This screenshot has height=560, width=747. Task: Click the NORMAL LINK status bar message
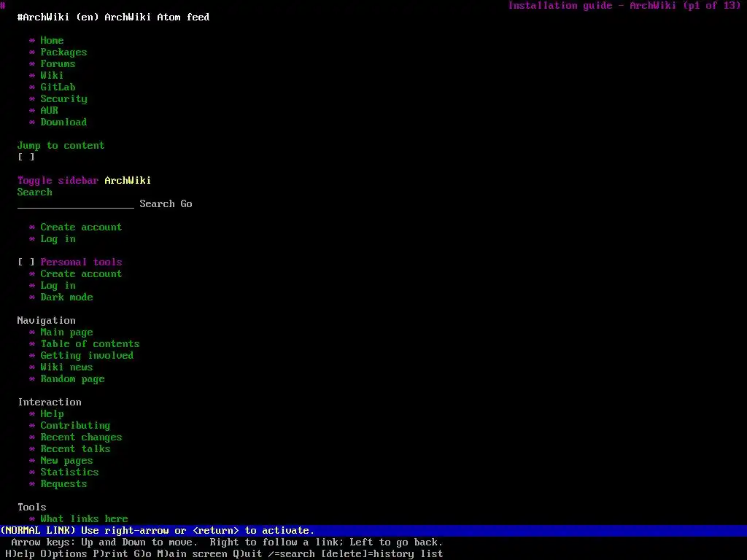[158, 531]
